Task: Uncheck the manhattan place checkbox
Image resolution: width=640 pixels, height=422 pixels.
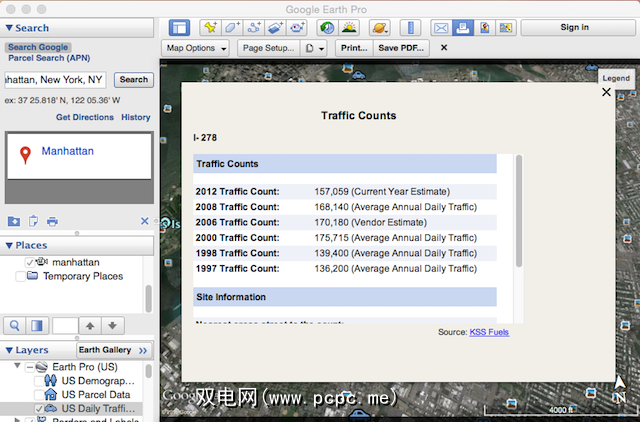Action: tap(29, 262)
